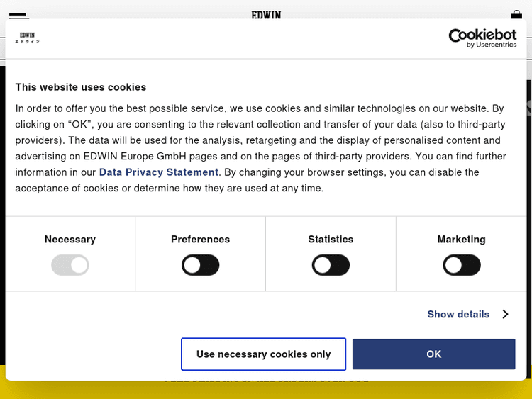Click Use necessary cookies only button
Screen dimensions: 532x399
[x=263, y=354]
